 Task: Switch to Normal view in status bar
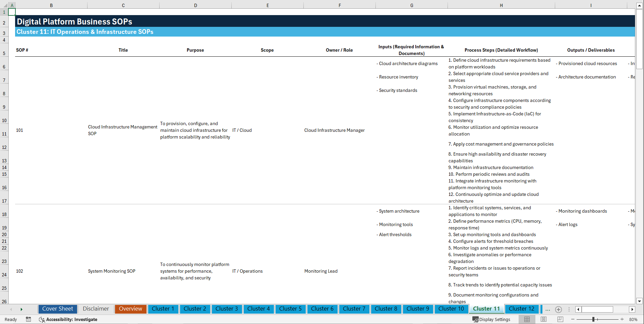pos(527,319)
